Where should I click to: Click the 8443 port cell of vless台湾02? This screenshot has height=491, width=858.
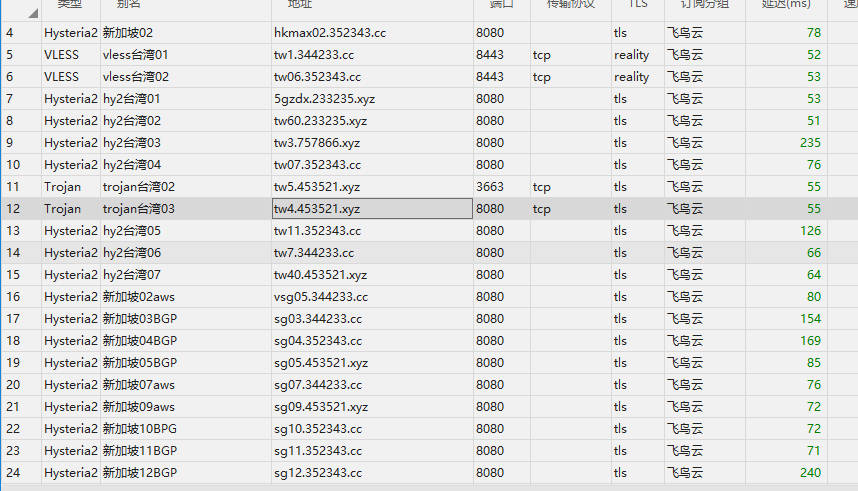pyautogui.click(x=490, y=77)
